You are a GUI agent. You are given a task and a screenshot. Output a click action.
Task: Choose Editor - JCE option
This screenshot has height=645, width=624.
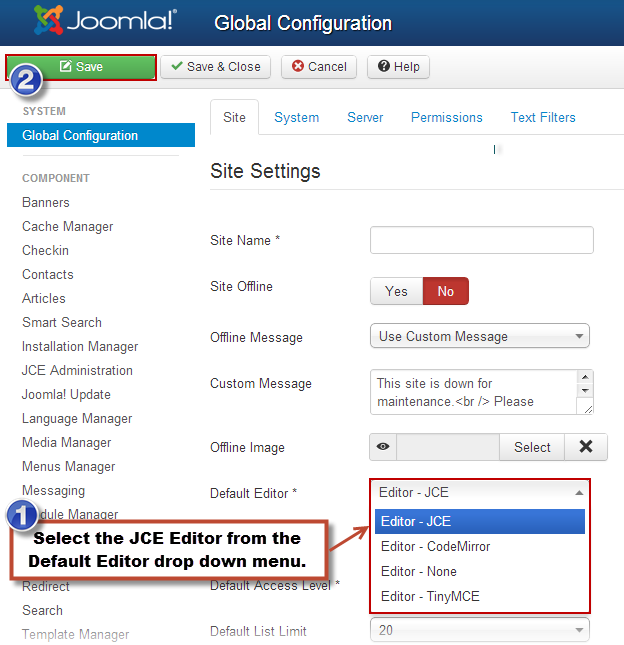480,521
